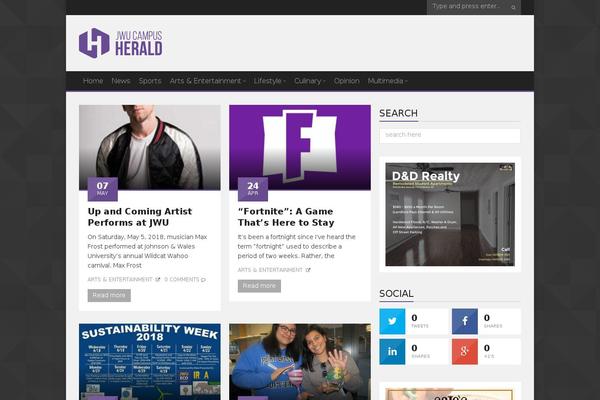Click the external link icon beside Max Frost category
Viewport: 600px width, 400px height.
point(158,279)
